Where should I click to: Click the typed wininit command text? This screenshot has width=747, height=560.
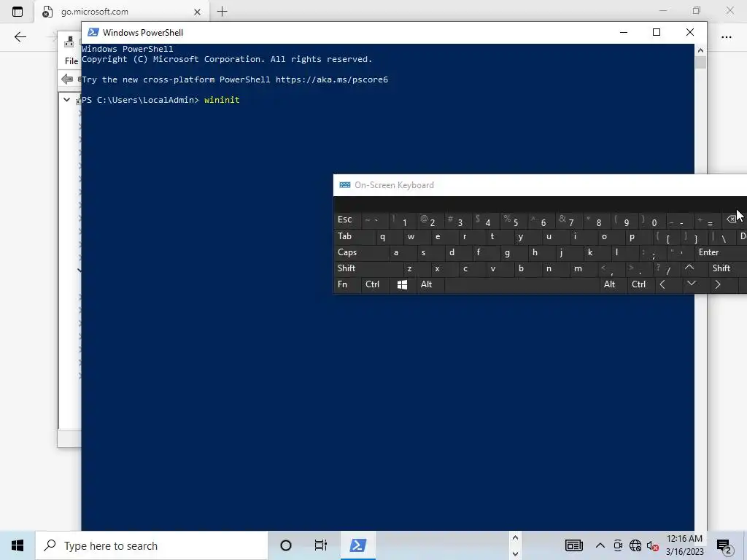222,100
